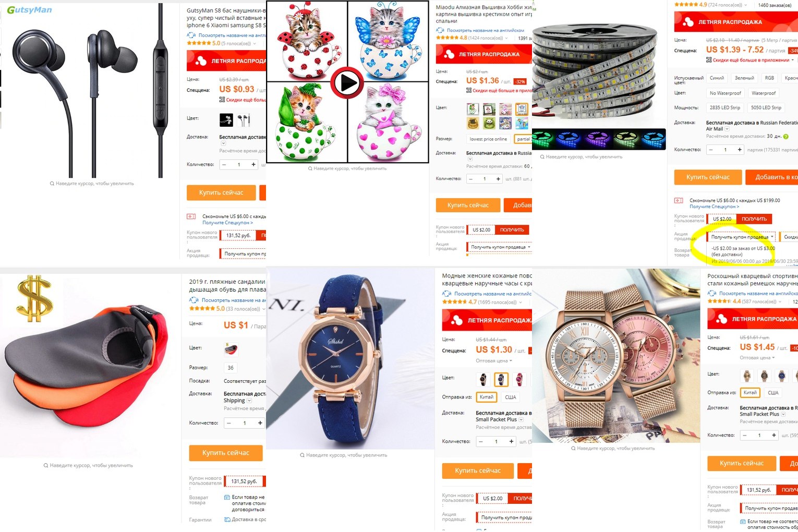Select the RGB light color option
The height and width of the screenshot is (532, 798).
point(769,78)
